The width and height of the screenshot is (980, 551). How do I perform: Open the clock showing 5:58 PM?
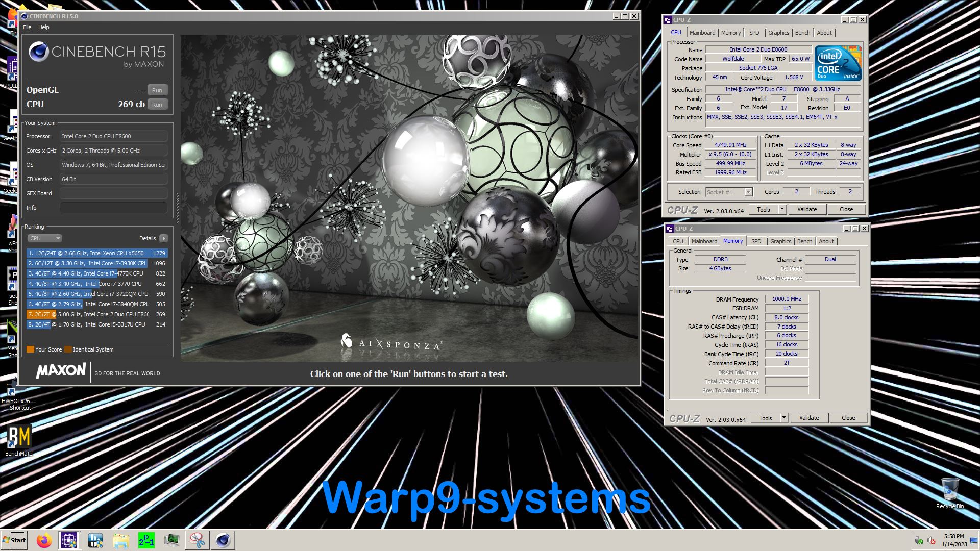click(x=954, y=540)
